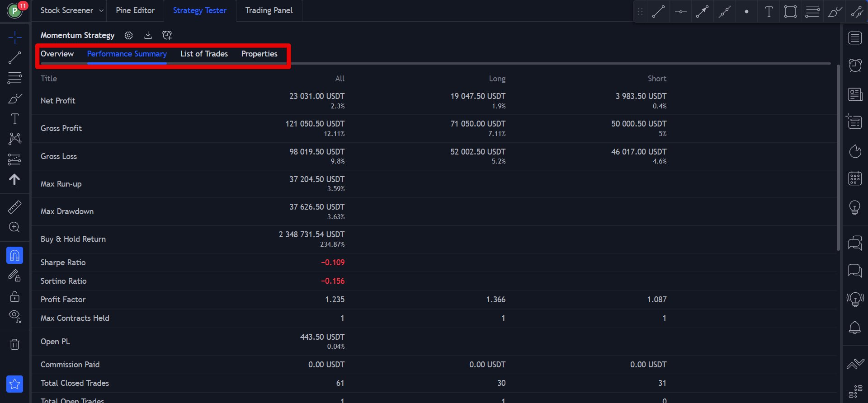The image size is (868, 403).
Task: Open the Trading Panel tab
Action: point(269,10)
